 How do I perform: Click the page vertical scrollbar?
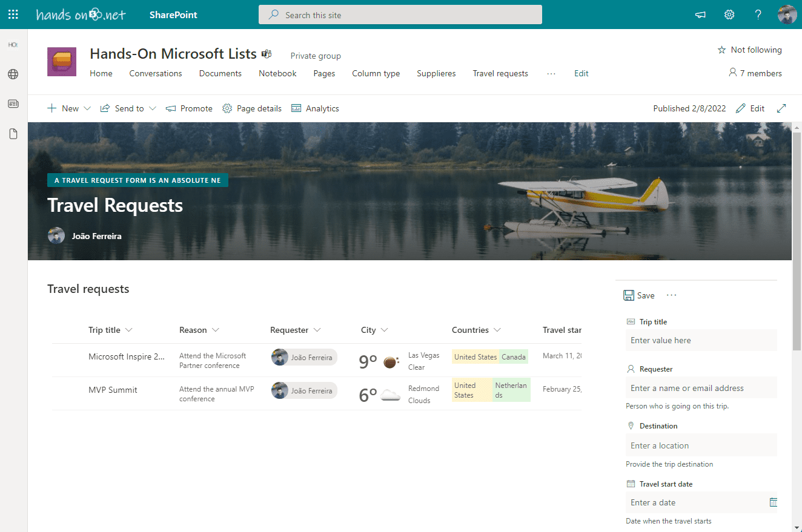797,242
